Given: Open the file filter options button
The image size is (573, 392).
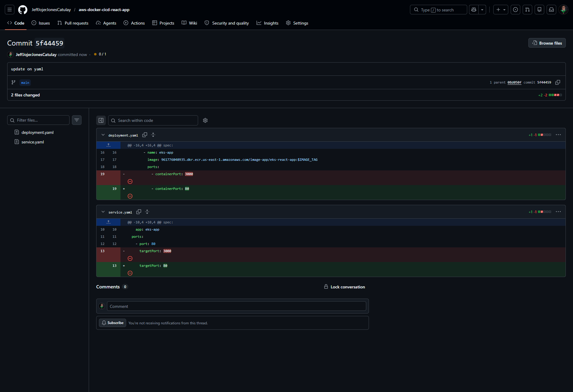Looking at the screenshot, I should (77, 120).
